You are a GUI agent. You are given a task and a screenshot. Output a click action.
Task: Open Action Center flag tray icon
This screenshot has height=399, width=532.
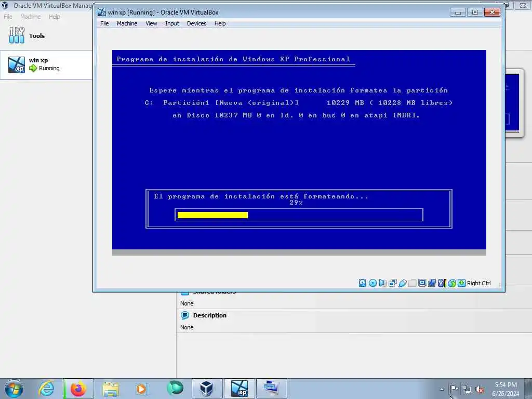(454, 389)
